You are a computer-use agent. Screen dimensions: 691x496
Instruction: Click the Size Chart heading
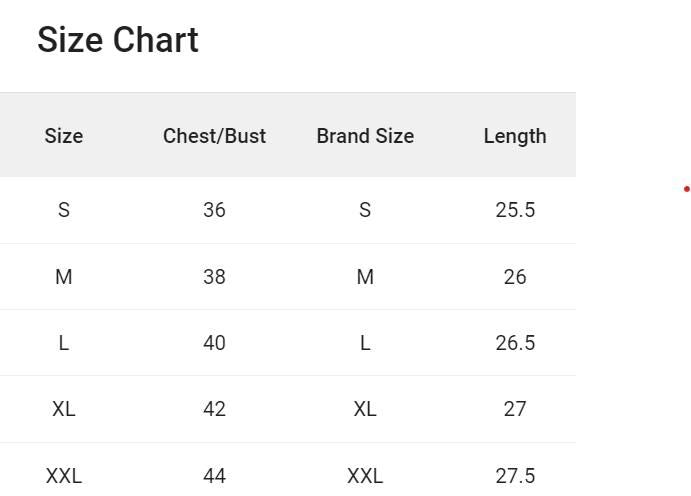[x=118, y=40]
